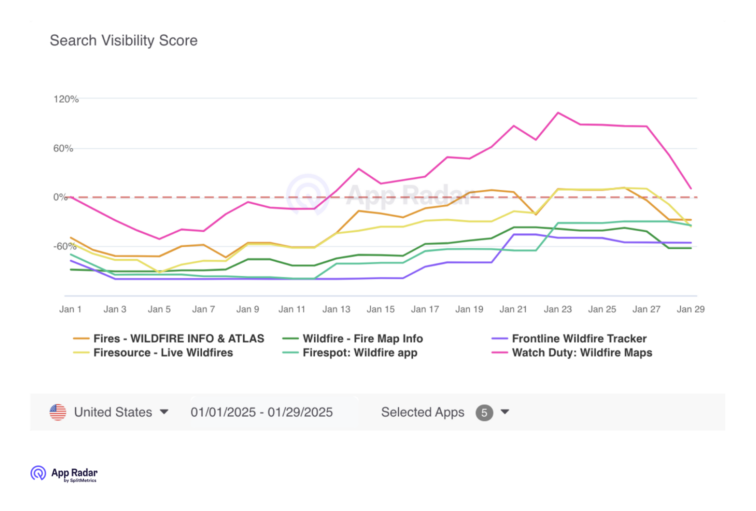Toggle Frontline Wildfire Tracker legend entry

coord(569,338)
